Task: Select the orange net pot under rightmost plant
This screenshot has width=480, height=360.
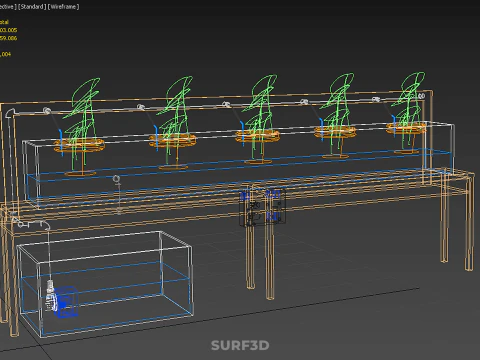Action: [406, 128]
